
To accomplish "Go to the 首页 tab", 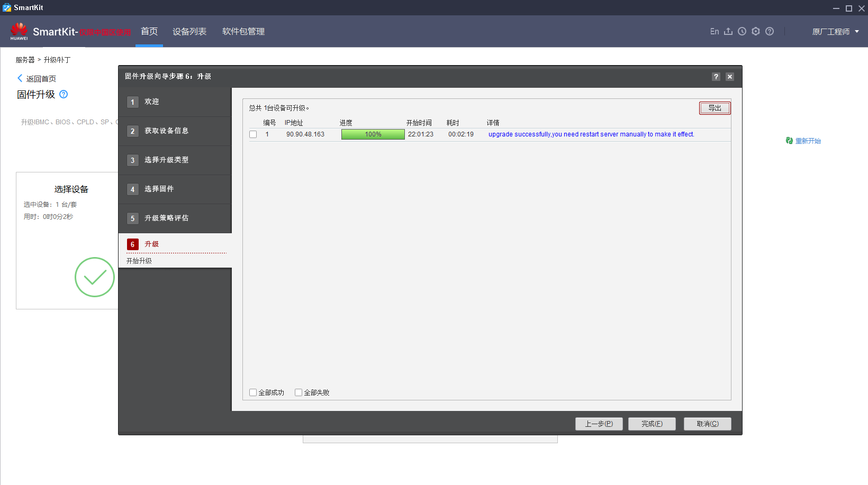I will click(149, 31).
